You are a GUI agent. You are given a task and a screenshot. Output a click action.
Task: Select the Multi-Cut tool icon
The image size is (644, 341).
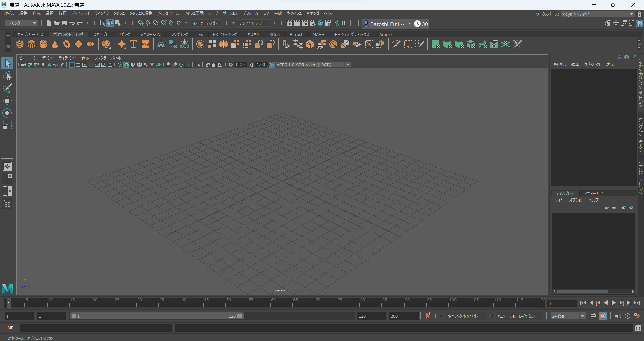point(396,44)
